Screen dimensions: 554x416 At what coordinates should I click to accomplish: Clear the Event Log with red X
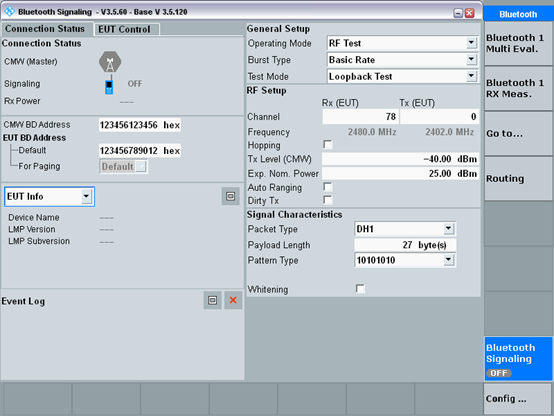point(233,300)
